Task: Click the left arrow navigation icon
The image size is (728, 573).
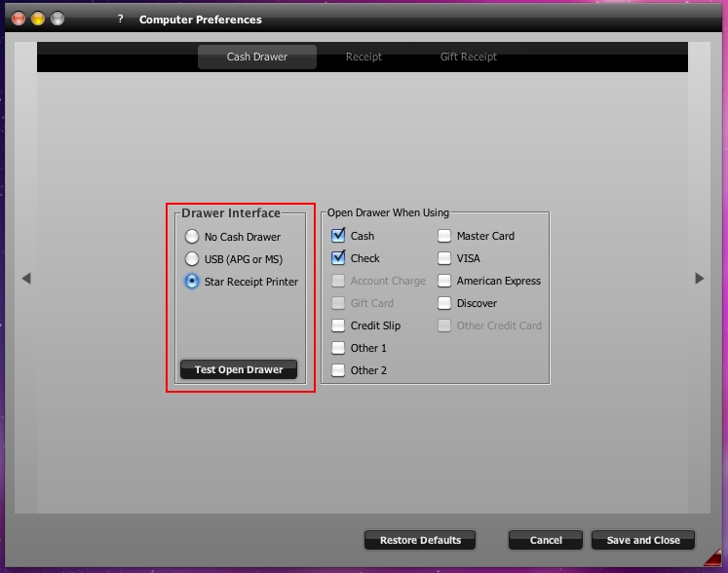Action: (26, 279)
